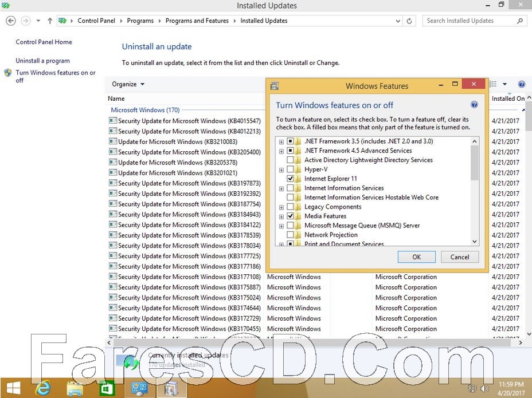Expand the .NET Framework 4.5 Advanced Services node

coord(281,151)
